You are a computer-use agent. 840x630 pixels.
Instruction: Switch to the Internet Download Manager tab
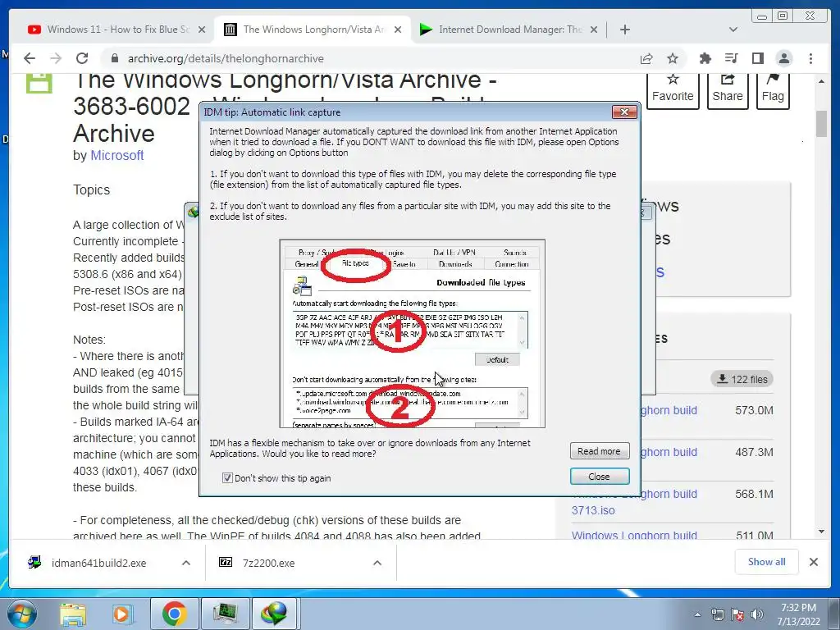tap(509, 30)
